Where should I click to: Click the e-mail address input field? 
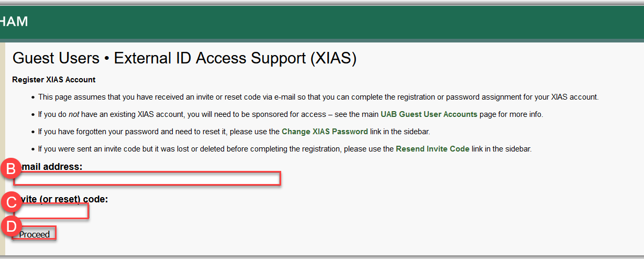pos(147,179)
